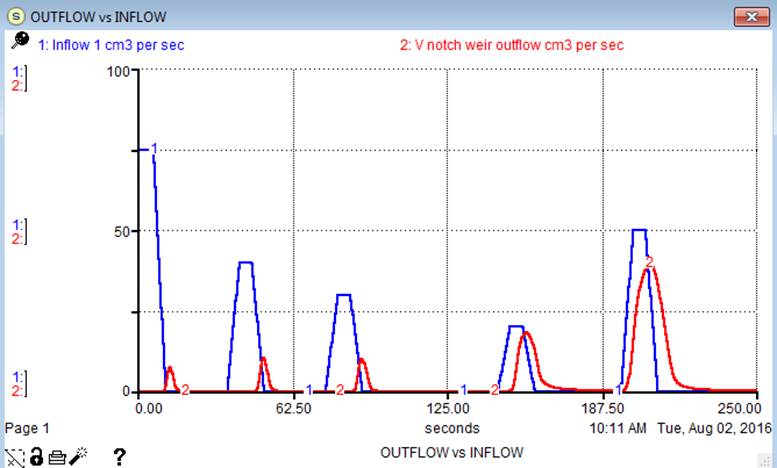Click the 10:11 AM timestamp text
Image resolution: width=777 pixels, height=468 pixels.
tap(619, 428)
